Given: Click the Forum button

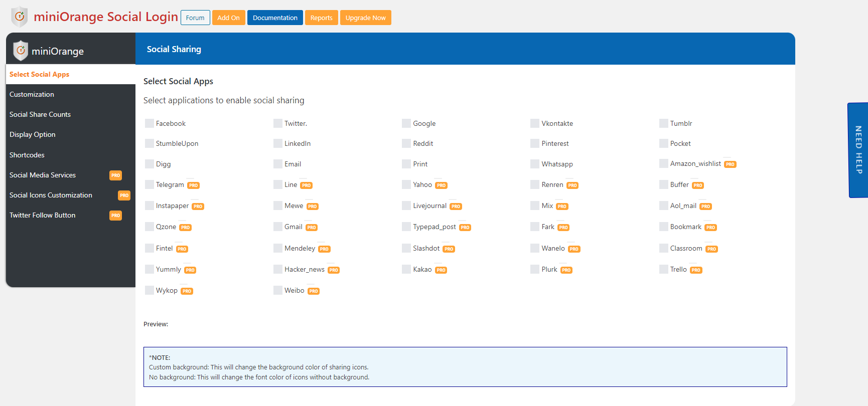Looking at the screenshot, I should [x=195, y=18].
